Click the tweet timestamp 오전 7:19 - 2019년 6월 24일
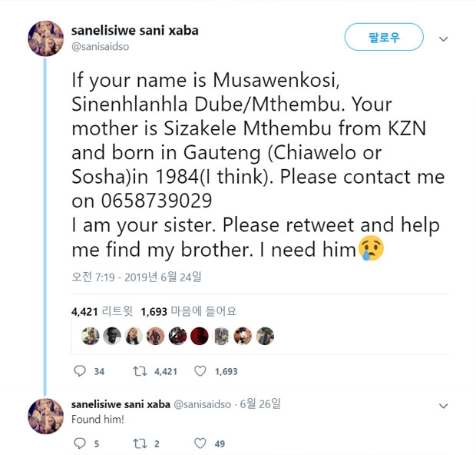The image size is (476, 455). click(x=141, y=277)
